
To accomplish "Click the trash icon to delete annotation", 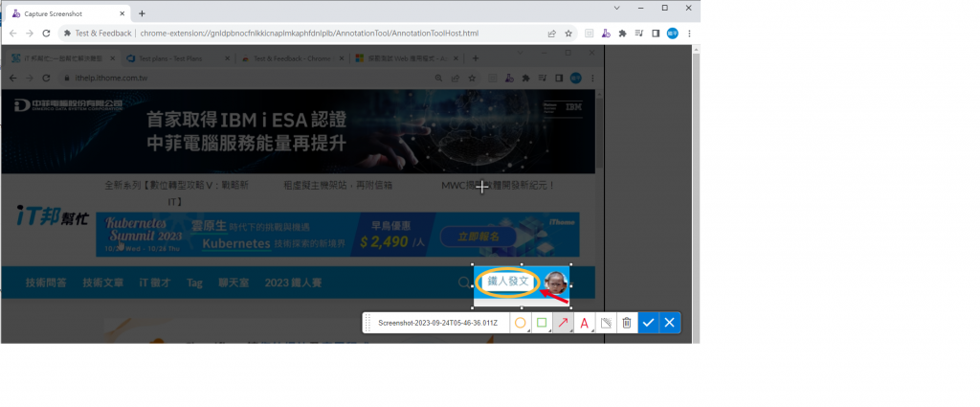I will pyautogui.click(x=627, y=323).
